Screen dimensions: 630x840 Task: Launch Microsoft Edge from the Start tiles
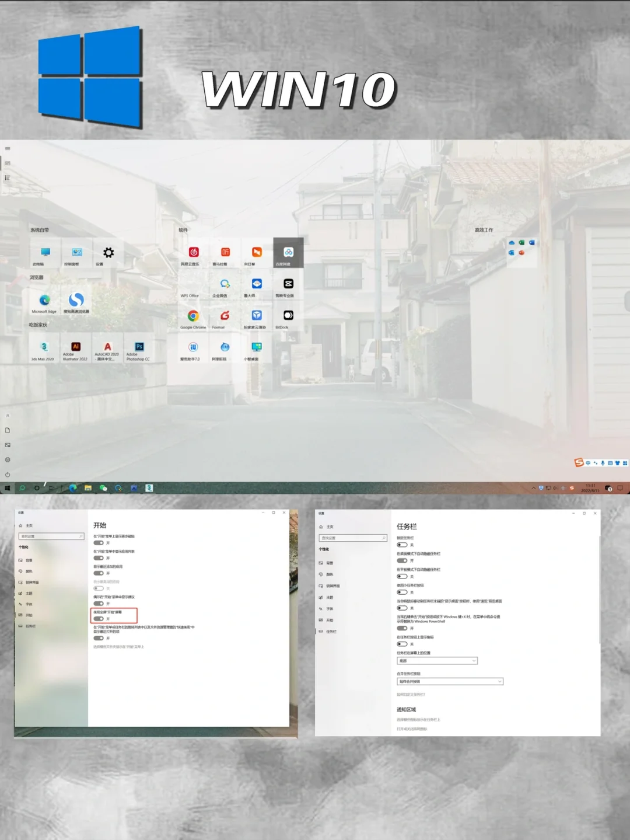point(45,301)
